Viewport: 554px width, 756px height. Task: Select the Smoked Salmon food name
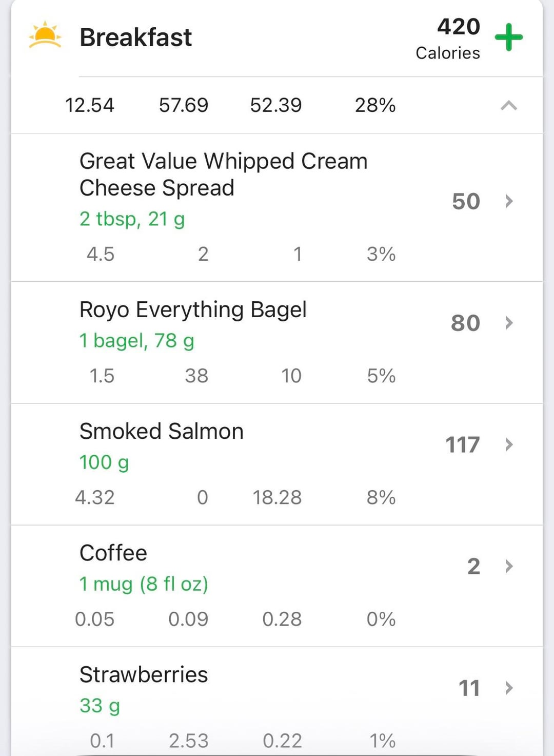(161, 432)
